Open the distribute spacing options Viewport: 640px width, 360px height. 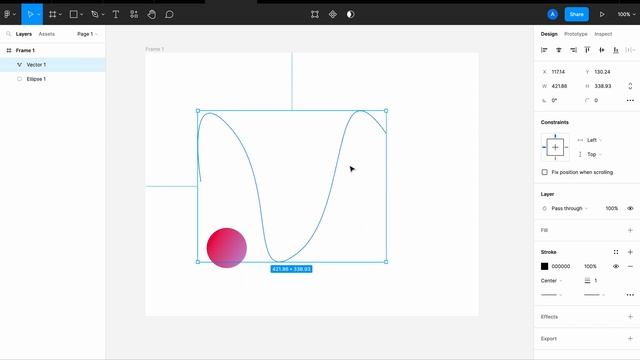(x=631, y=50)
